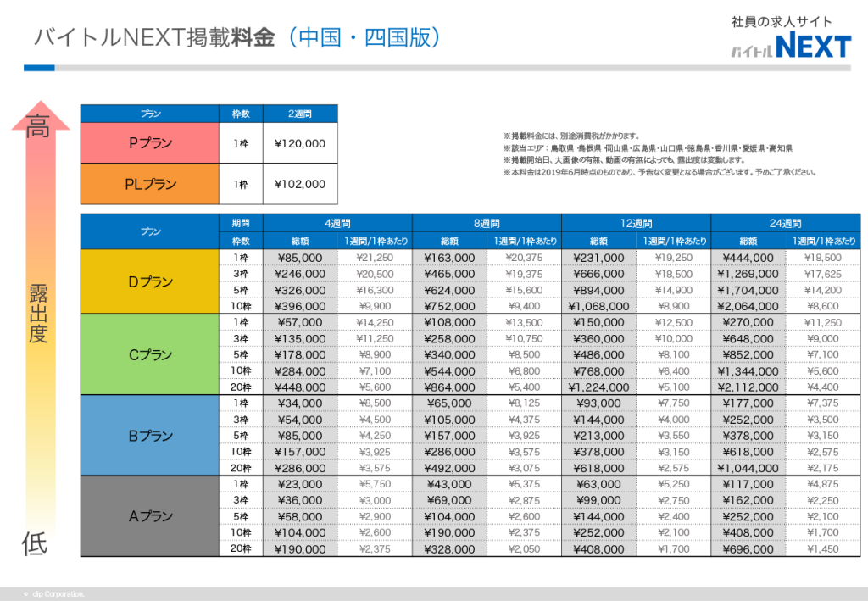This screenshot has height=601, width=868.
Task: Click the ¥57,000 cell in Cプラン
Action: (x=300, y=322)
